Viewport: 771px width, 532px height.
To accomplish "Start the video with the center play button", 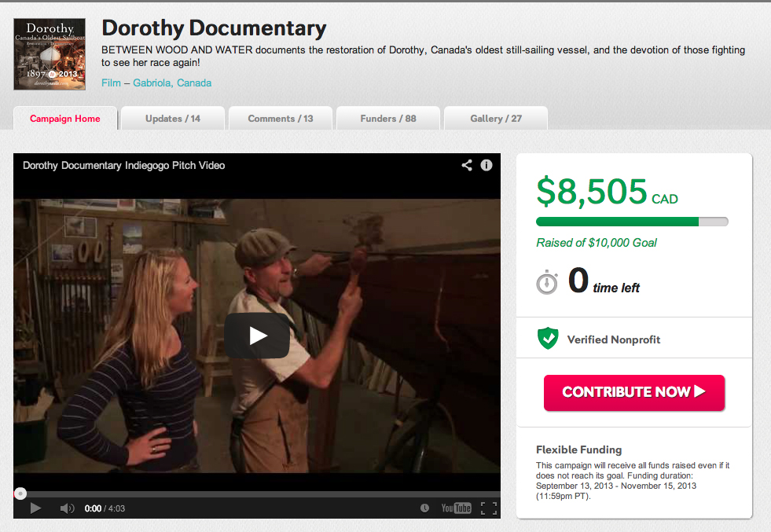I will [257, 336].
